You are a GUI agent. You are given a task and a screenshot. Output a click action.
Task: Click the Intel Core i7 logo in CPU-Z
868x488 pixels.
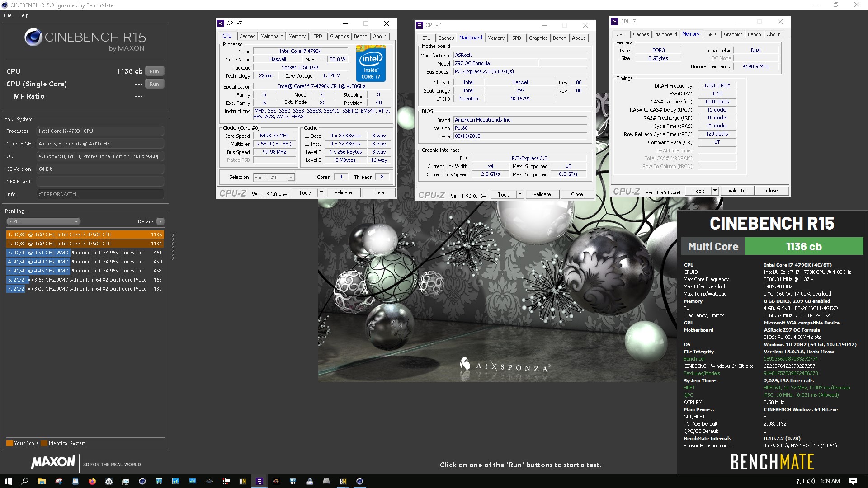(371, 63)
